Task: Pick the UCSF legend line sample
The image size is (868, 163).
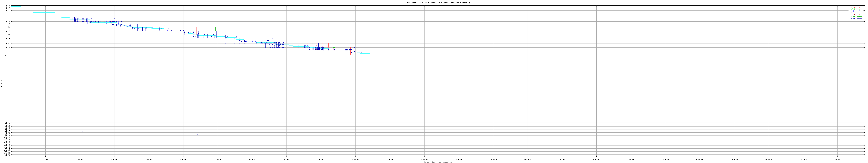Action: (x=860, y=16)
